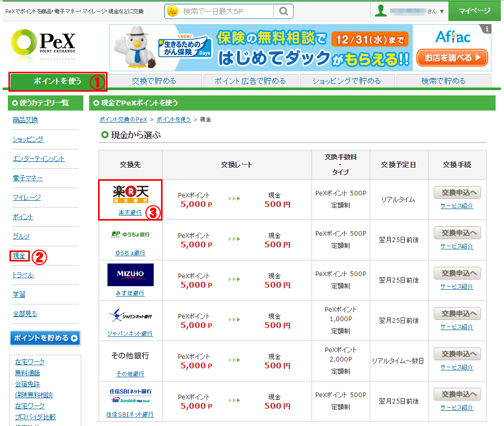Open the プロバイダ比較 link
Screen dimensions: 504x426
click(35, 417)
